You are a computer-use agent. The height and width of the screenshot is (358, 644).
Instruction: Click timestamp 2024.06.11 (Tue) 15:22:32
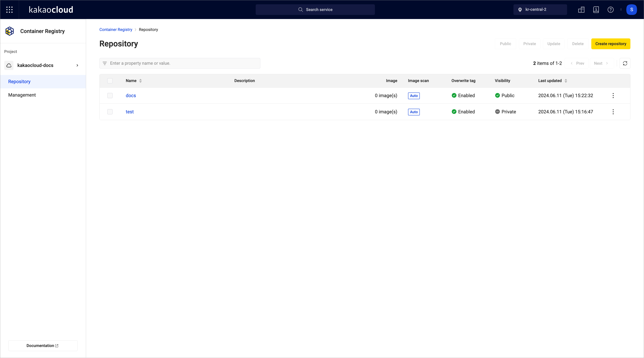566,96
